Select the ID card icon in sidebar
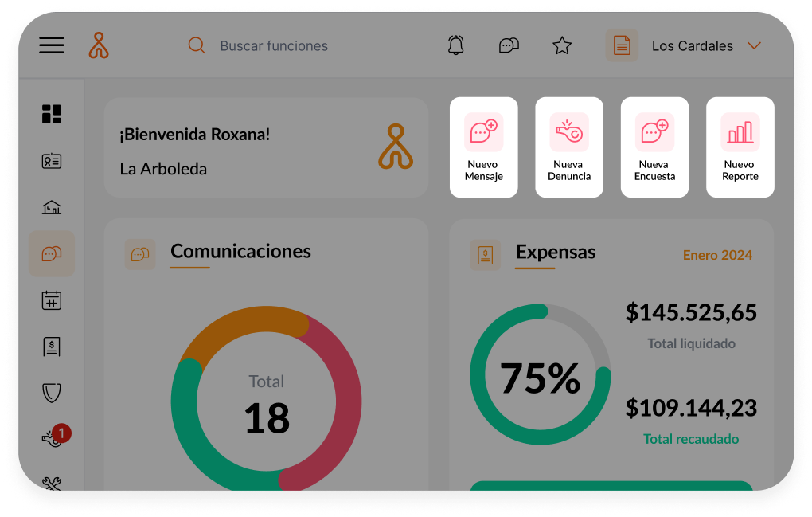The image size is (812, 517). click(x=52, y=161)
